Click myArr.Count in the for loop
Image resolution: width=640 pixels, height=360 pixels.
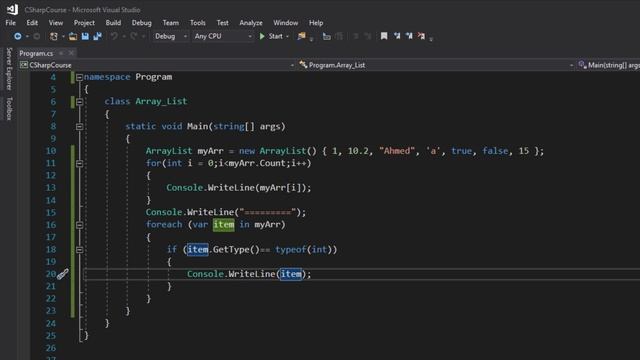pyautogui.click(x=257, y=163)
